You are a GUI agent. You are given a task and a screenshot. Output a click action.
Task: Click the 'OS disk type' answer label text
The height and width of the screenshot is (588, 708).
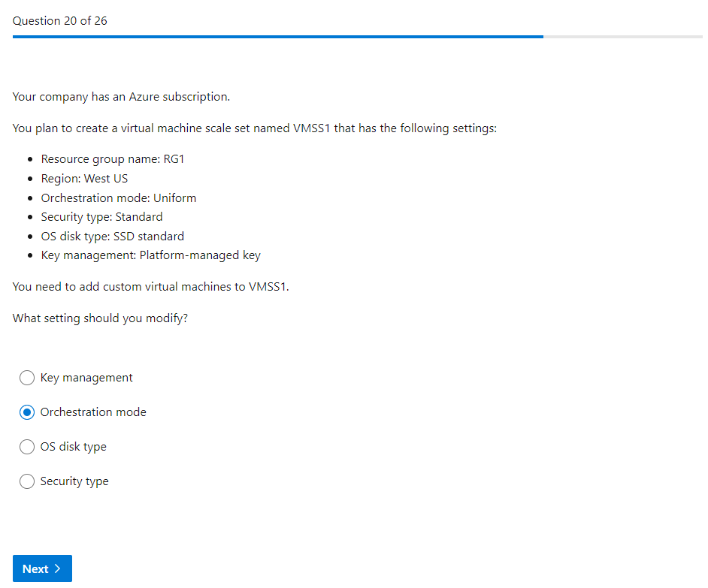coord(74,447)
